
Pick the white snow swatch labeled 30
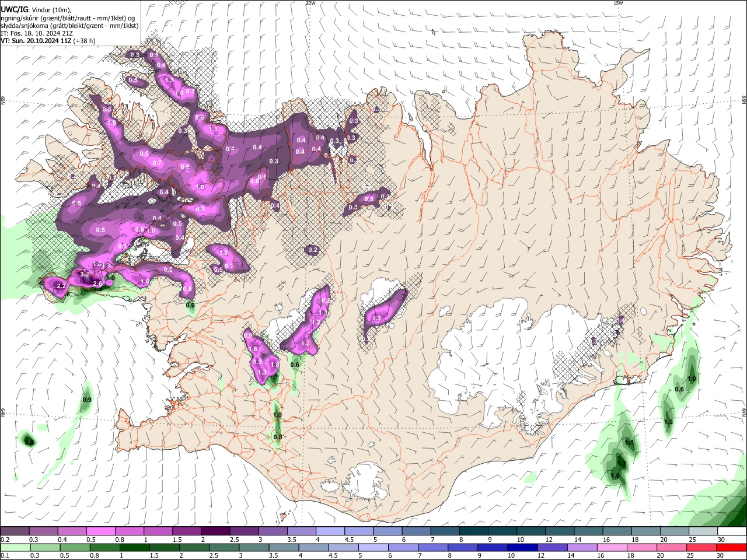[732, 531]
